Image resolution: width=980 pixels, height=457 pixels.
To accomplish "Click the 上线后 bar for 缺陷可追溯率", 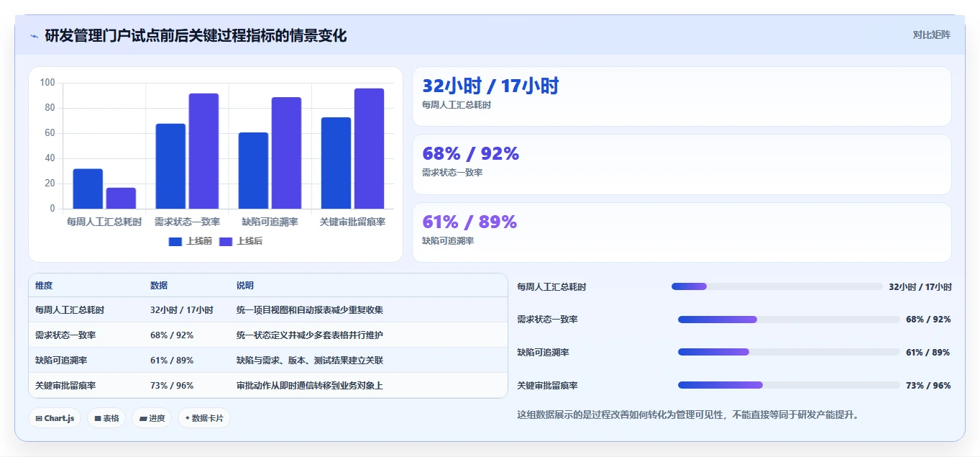I will pyautogui.click(x=286, y=153).
